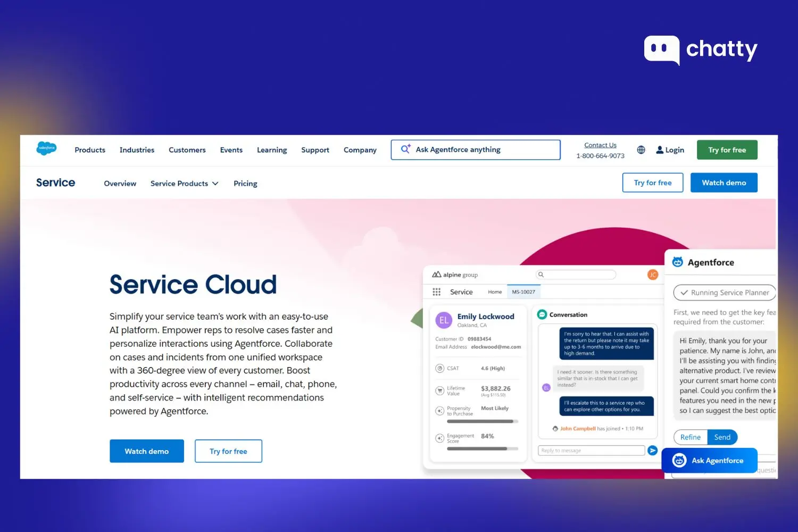
Task: Click the Watch demo button in the subnav
Action: tap(724, 182)
